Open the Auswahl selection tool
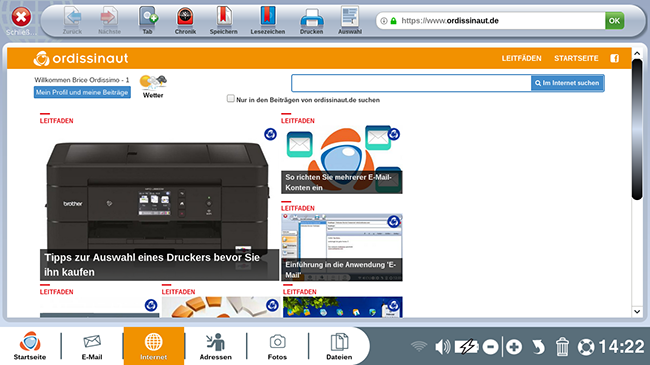 pos(350,20)
